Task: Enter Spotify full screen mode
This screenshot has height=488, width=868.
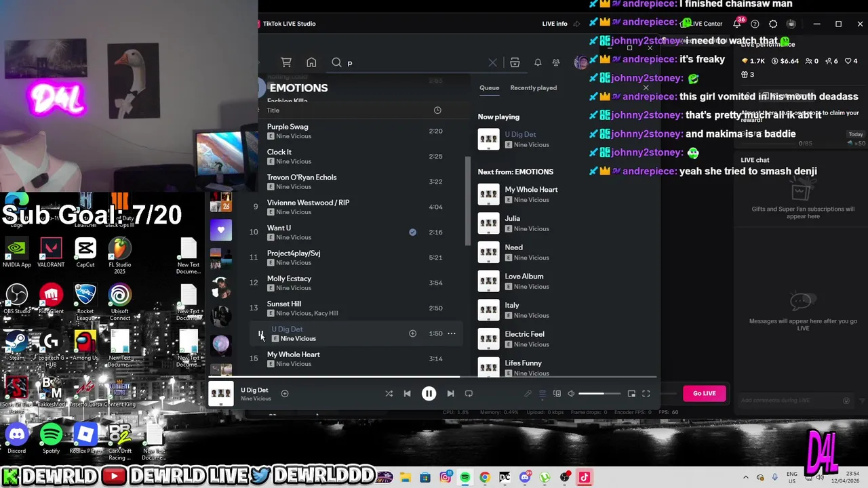Action: (646, 393)
